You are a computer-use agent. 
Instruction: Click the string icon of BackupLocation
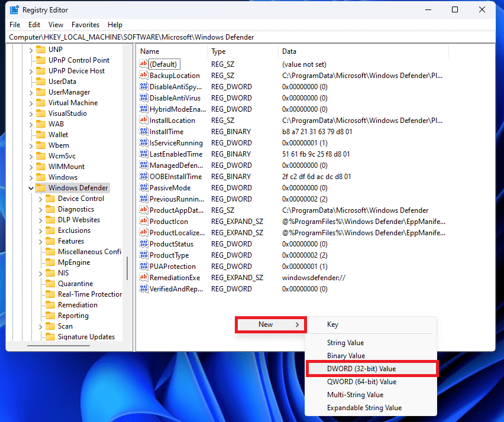point(143,76)
